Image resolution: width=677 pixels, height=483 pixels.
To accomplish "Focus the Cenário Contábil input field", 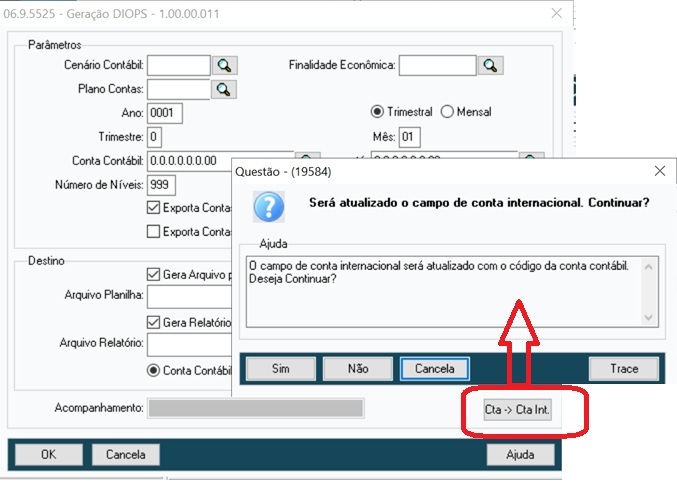I will (x=179, y=66).
